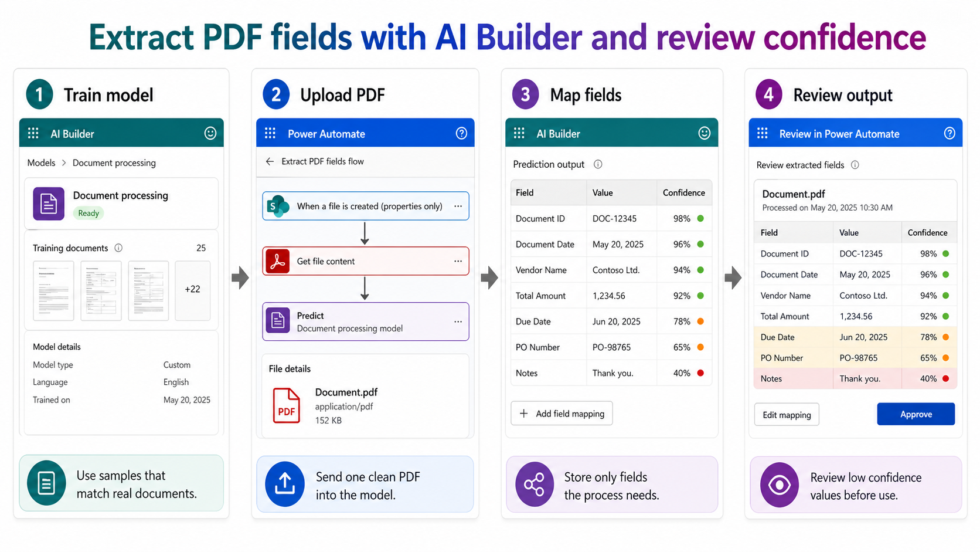The image size is (980, 552).
Task: Click green dot for Document ID in Prediction output
Action: coord(700,218)
